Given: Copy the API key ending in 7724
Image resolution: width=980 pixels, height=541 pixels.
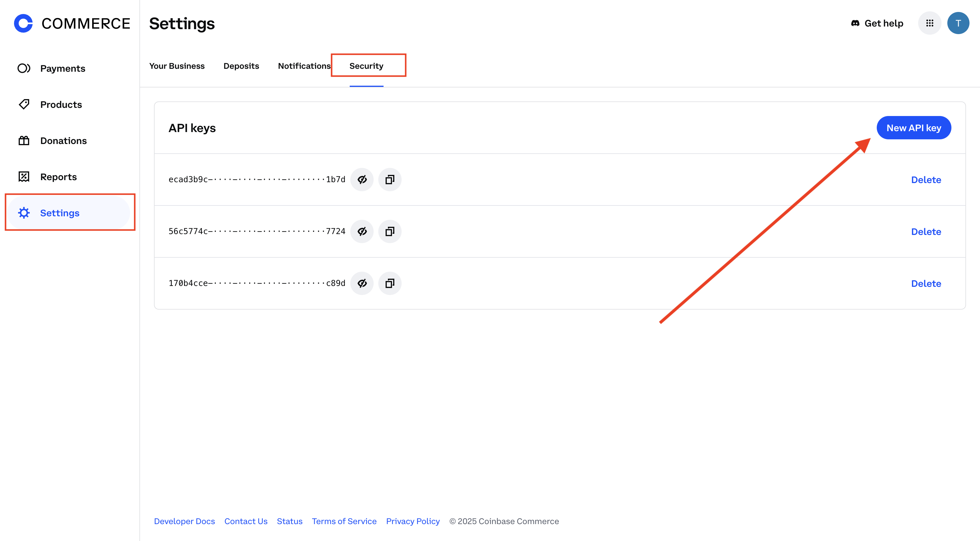Looking at the screenshot, I should click(x=390, y=231).
